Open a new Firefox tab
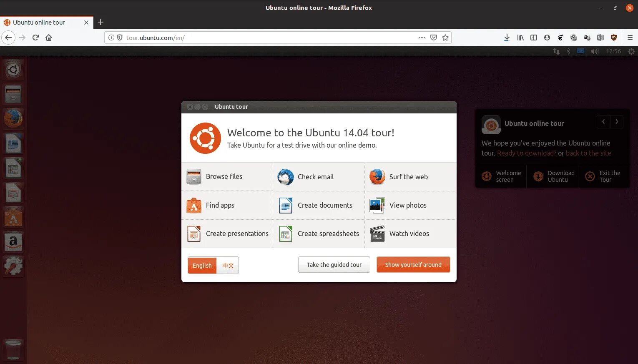Image resolution: width=638 pixels, height=364 pixels. point(100,22)
